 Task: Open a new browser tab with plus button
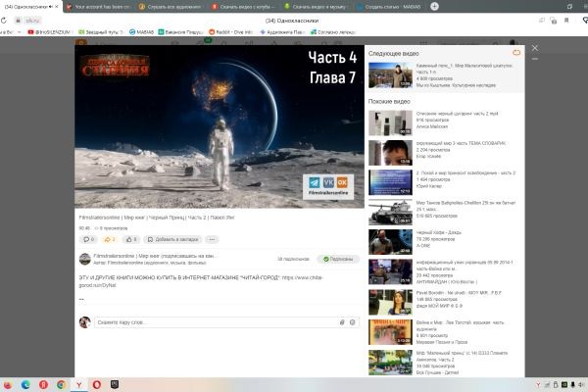[434, 7]
